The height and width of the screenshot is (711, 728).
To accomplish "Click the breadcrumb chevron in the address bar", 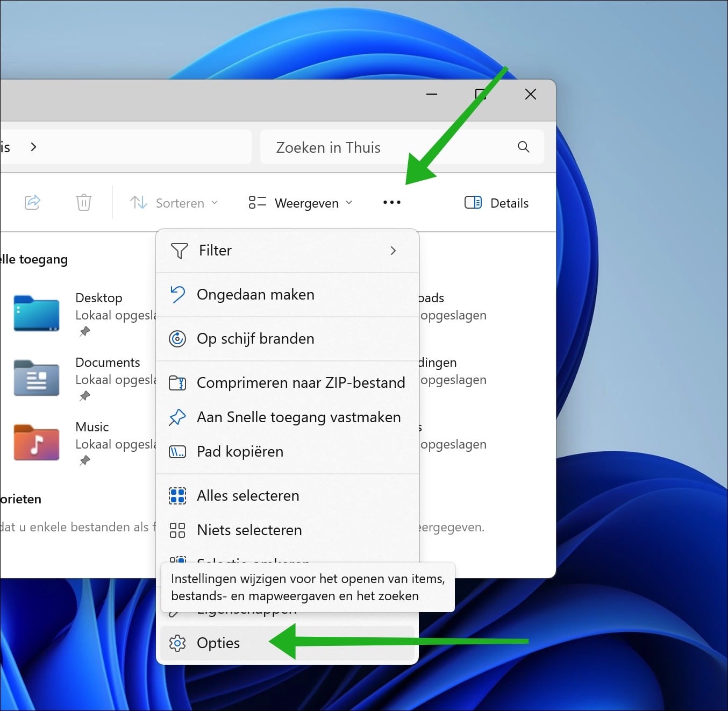I will 33,147.
